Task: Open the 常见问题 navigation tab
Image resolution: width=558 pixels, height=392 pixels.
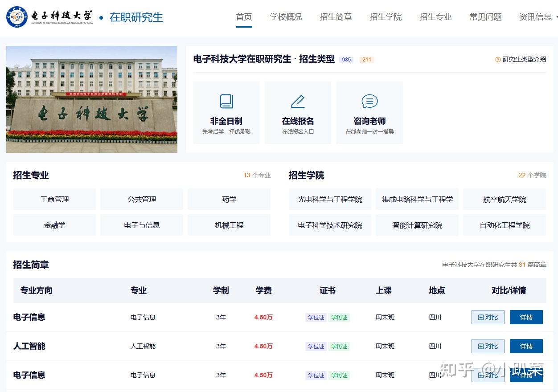Action: pyautogui.click(x=486, y=17)
